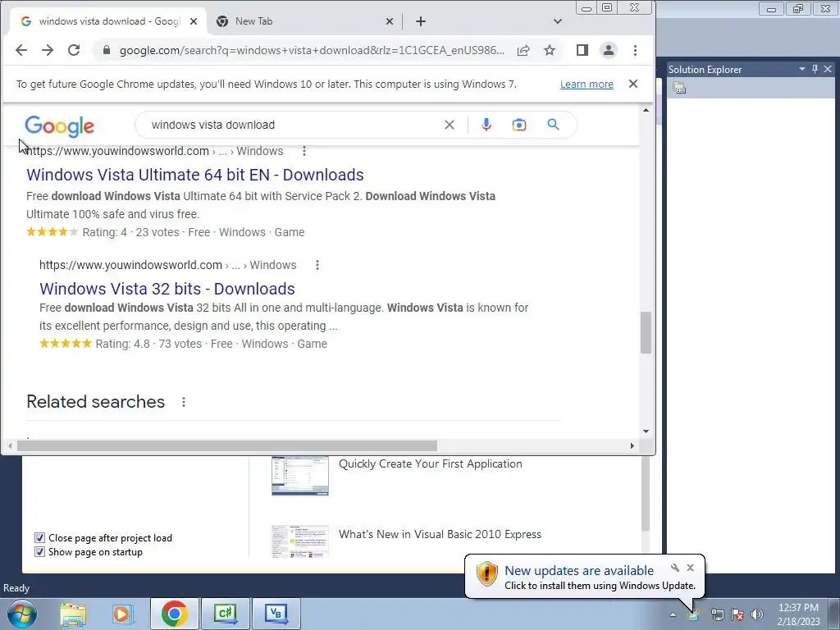The width and height of the screenshot is (840, 630).
Task: Click Chrome horizontal scrollbar thumb
Action: pos(226,445)
